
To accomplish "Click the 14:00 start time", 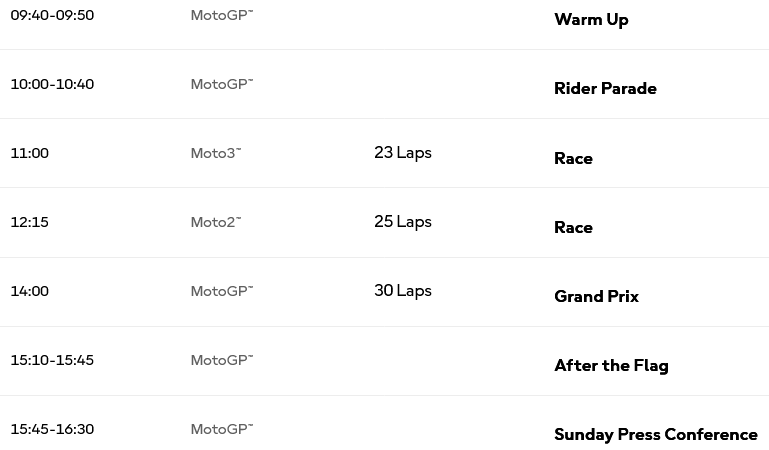I will point(29,292).
